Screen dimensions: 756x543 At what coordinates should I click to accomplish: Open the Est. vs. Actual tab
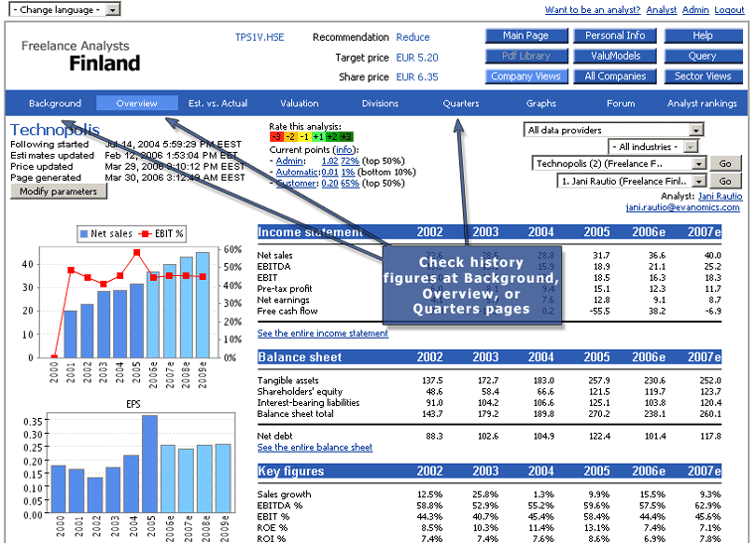(x=218, y=103)
